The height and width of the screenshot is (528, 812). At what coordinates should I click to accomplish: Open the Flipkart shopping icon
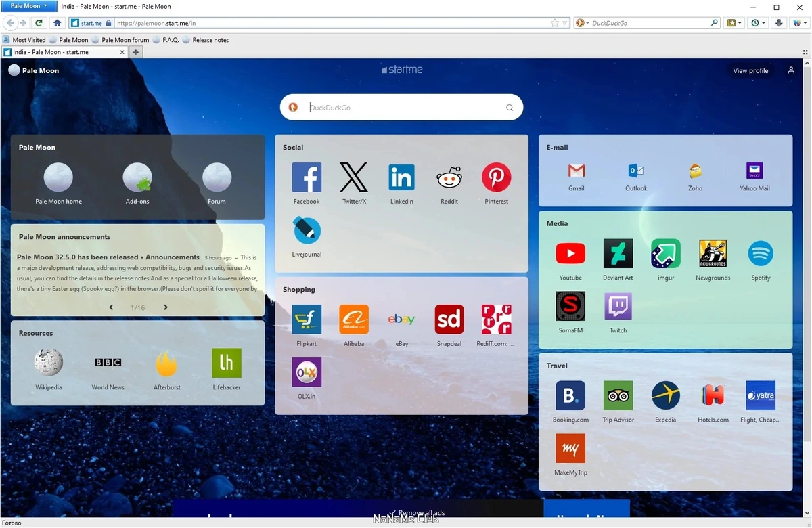[x=307, y=320]
